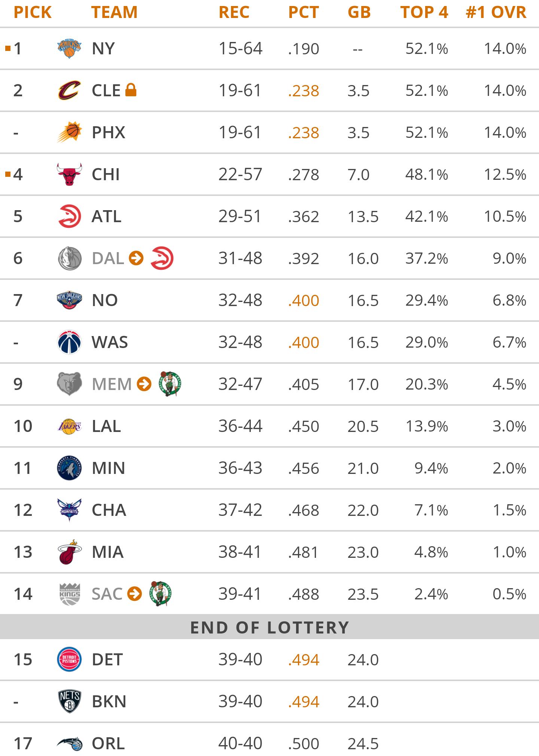Viewport: 539px width, 756px height.
Task: Click the Brooklyn Nets logo
Action: [70, 701]
